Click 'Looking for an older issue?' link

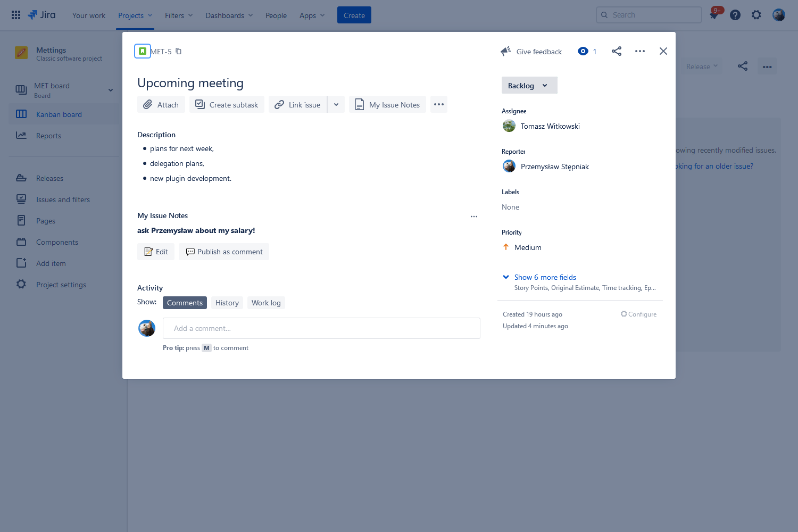714,166
